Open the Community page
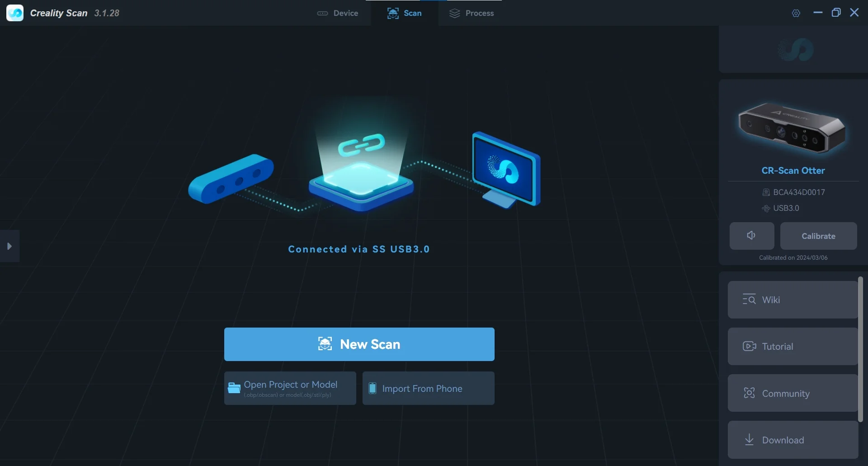 coord(793,393)
